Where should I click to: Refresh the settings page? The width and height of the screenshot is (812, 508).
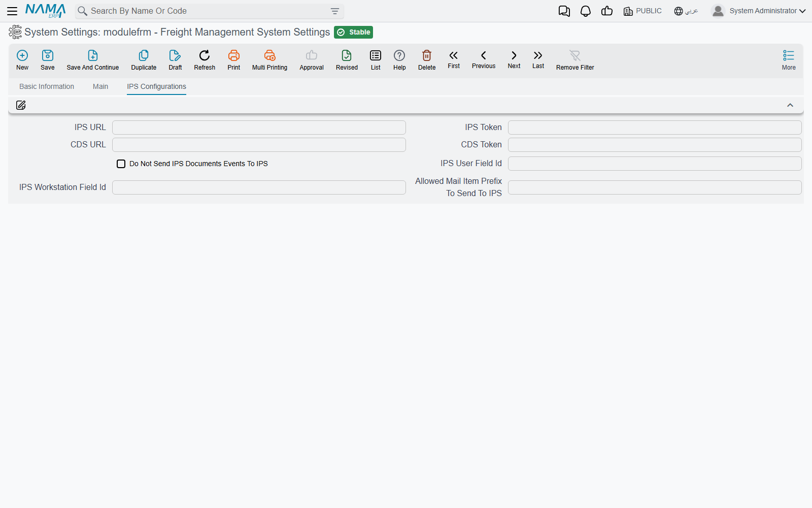pyautogui.click(x=205, y=60)
